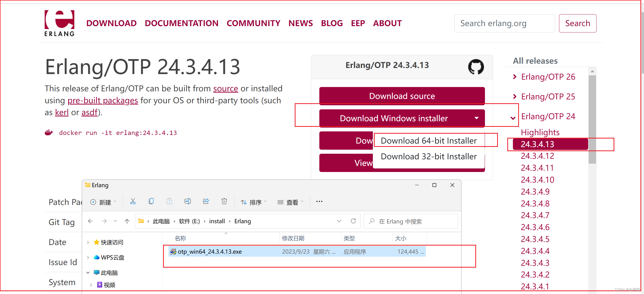
Task: Select release 24.3.4.9
Action: pos(535,192)
